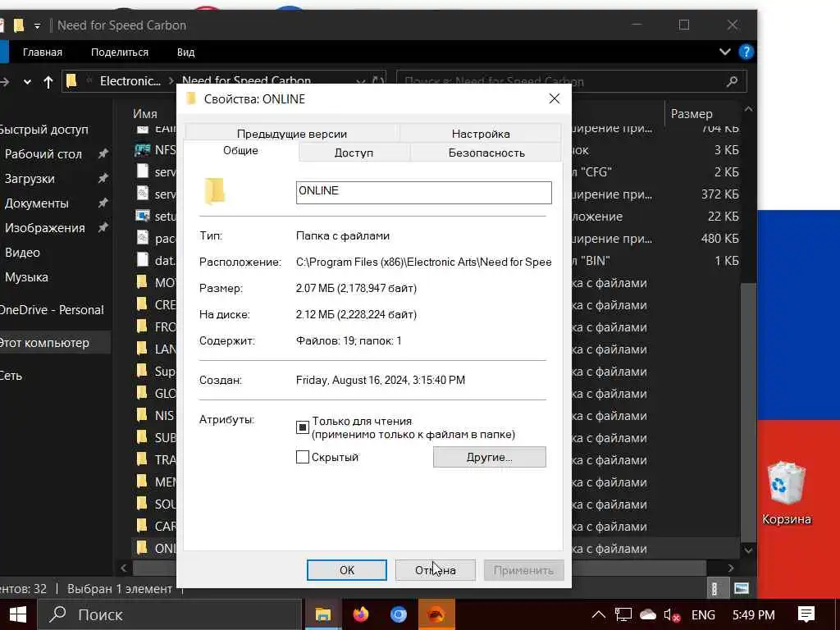Click the ONLINE folder name field
The width and height of the screenshot is (840, 630).
423,192
